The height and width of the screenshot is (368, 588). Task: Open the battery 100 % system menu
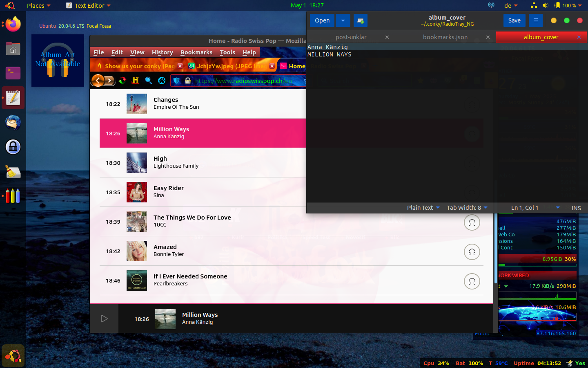coord(568,6)
